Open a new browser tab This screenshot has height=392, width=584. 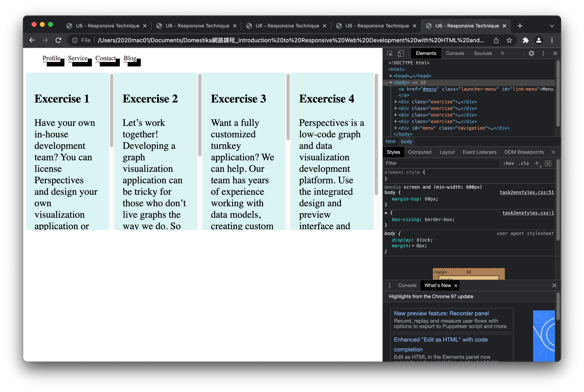tap(520, 26)
